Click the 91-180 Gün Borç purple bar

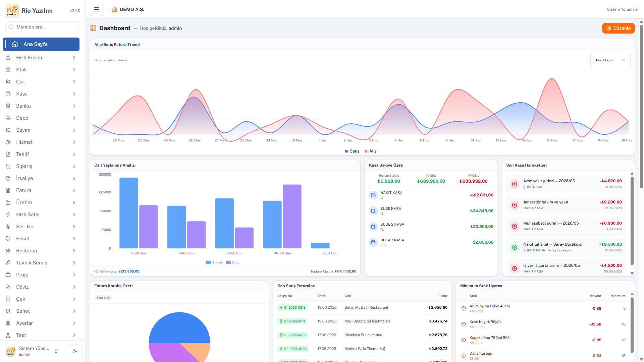[x=292, y=217]
